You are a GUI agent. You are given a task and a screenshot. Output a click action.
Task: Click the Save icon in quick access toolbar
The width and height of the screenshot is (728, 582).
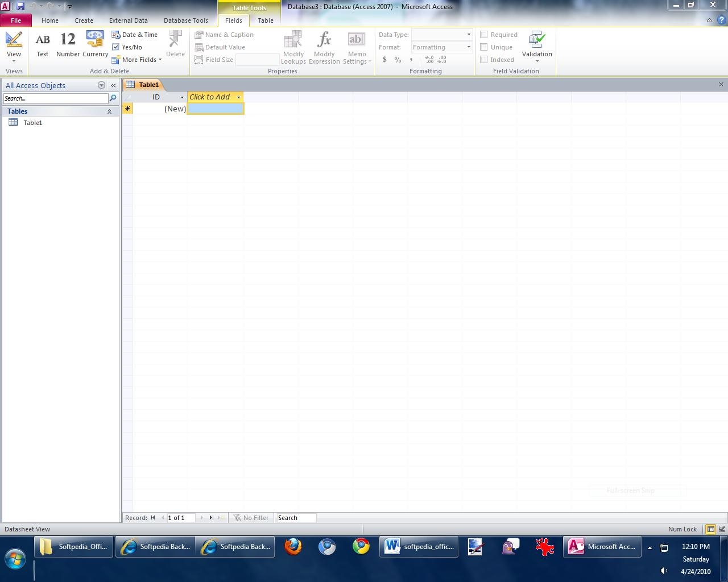click(x=20, y=6)
